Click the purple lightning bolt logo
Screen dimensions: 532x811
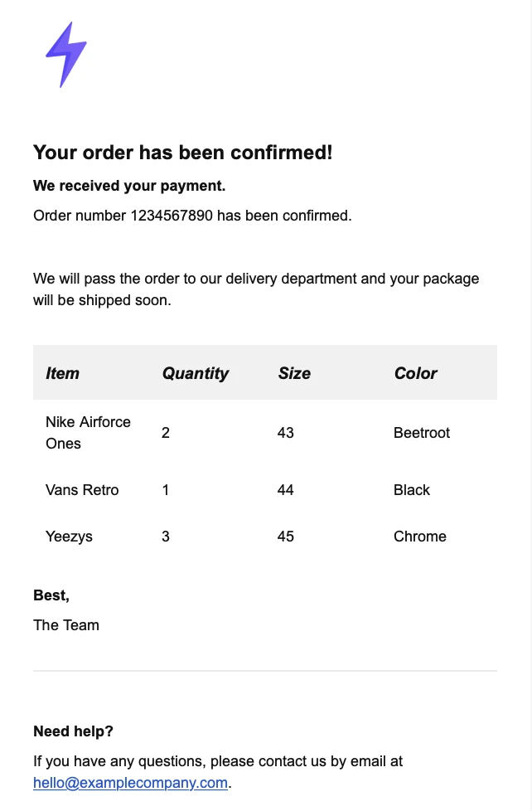(x=65, y=55)
